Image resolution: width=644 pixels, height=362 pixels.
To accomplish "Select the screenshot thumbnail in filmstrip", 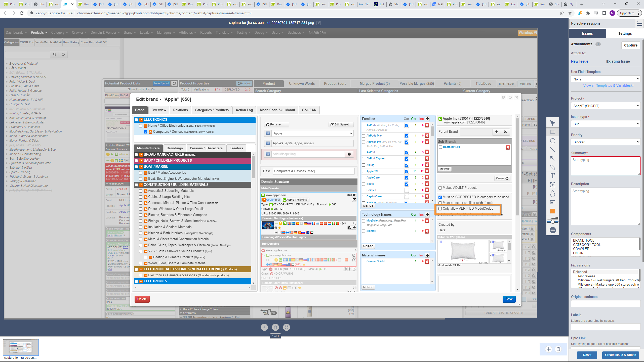I will click(x=21, y=347).
